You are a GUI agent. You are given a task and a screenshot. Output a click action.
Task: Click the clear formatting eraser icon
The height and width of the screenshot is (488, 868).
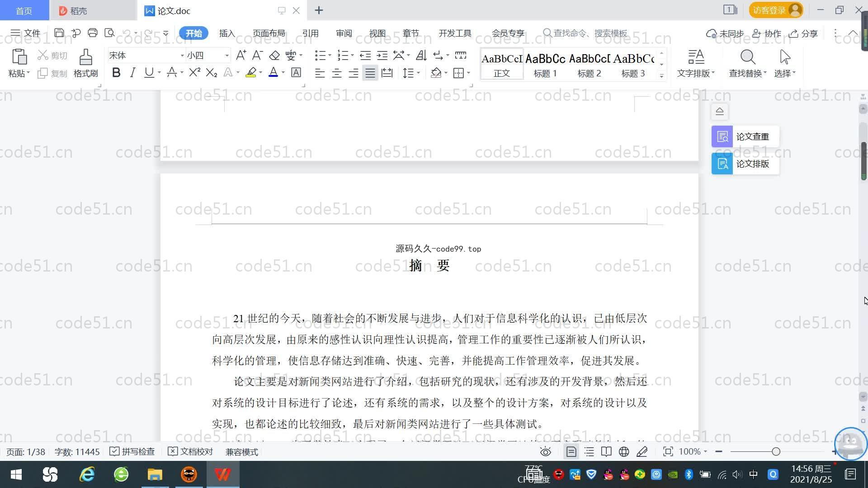click(274, 56)
